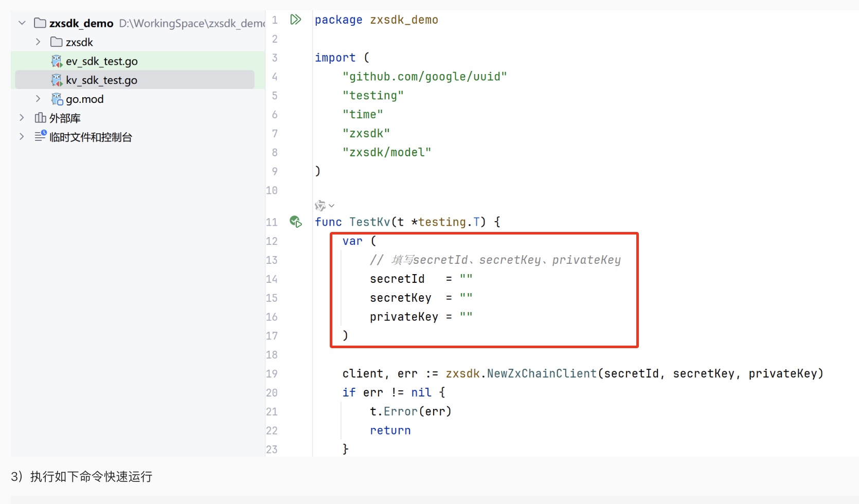Image resolution: width=859 pixels, height=504 pixels.
Task: Click NewZxChainClient function call on line 19
Action: click(542, 373)
